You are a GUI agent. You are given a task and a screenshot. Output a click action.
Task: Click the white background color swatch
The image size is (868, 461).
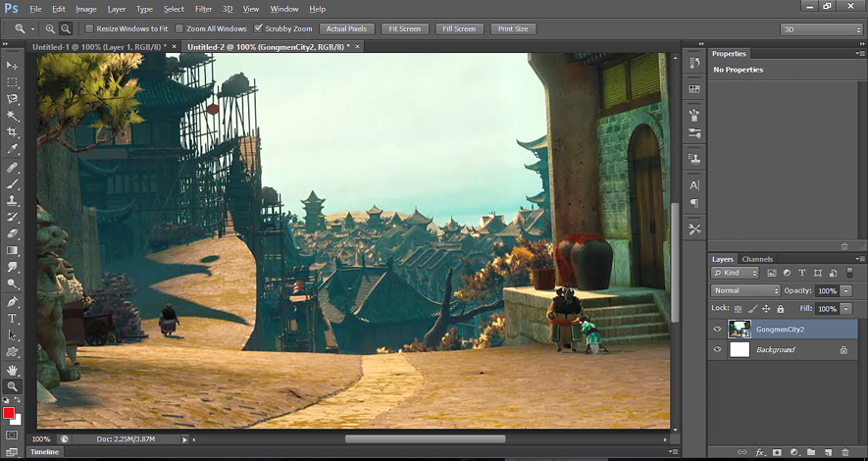tap(18, 421)
